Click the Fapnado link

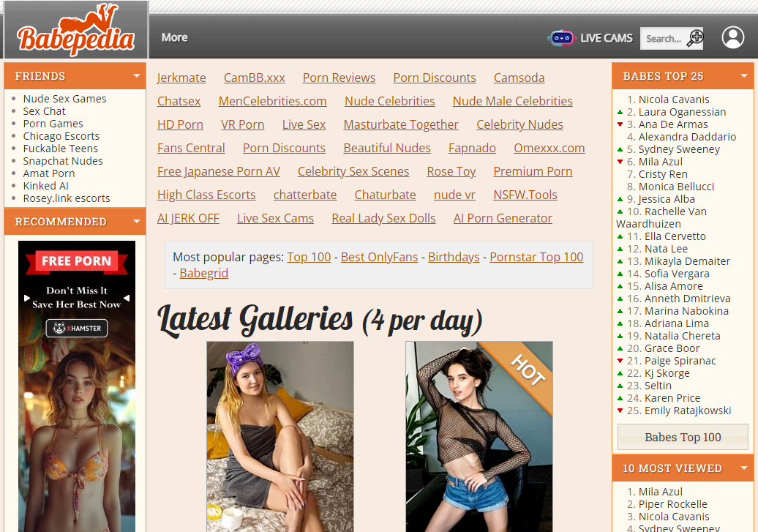point(472,148)
